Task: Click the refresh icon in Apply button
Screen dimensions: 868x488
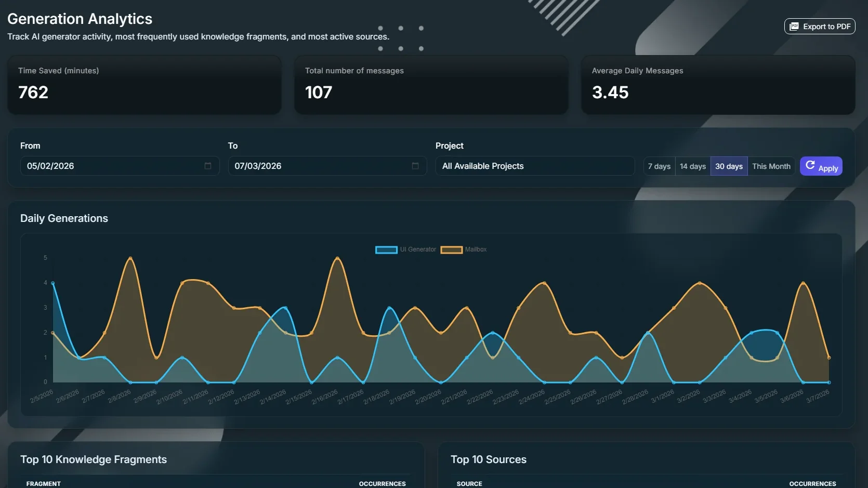Action: pos(810,165)
